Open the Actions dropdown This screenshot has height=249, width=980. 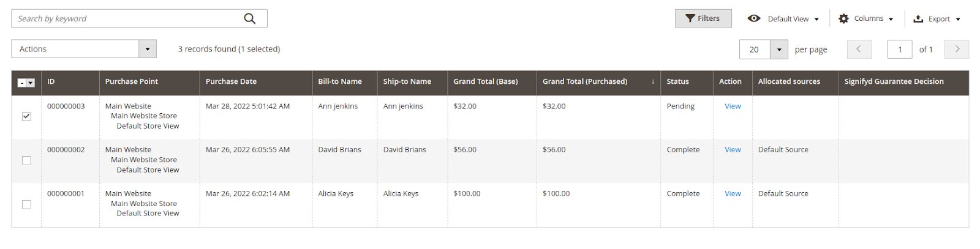[x=84, y=49]
